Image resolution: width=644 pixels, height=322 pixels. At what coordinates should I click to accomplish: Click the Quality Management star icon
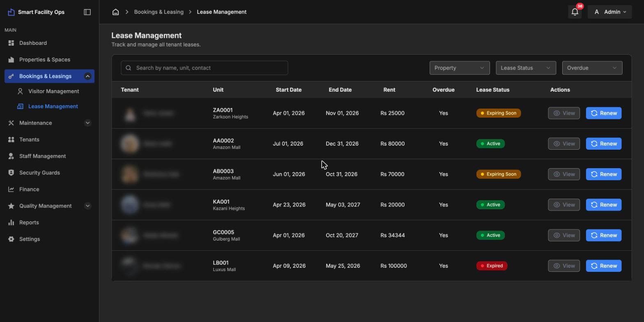click(x=11, y=206)
